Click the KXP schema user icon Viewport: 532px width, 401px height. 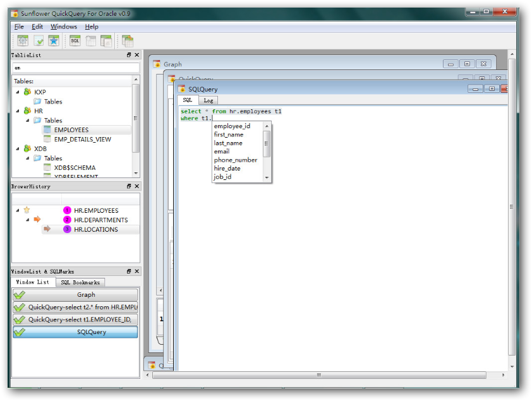(27, 92)
